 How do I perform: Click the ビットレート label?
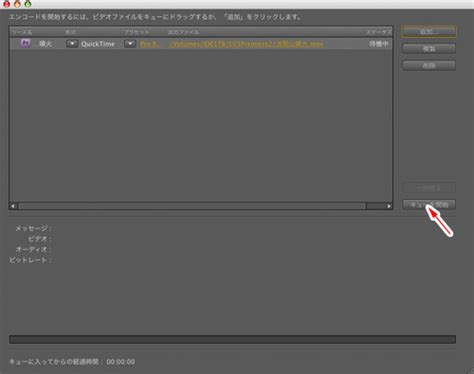tap(30, 260)
